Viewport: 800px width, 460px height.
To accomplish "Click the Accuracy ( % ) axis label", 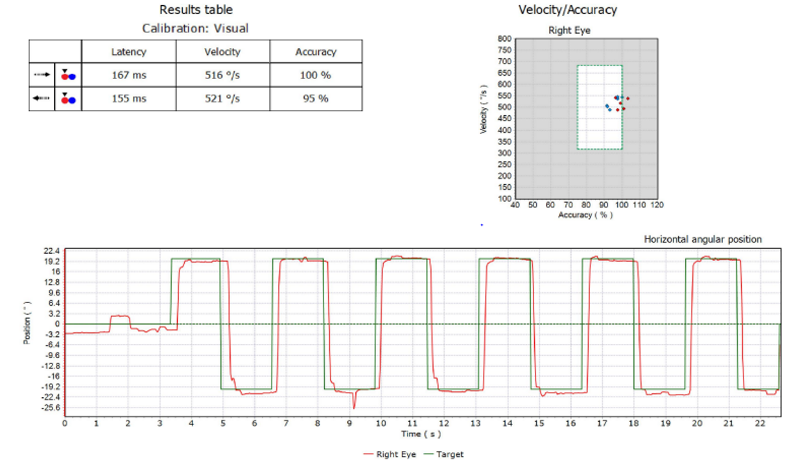I will click(585, 215).
